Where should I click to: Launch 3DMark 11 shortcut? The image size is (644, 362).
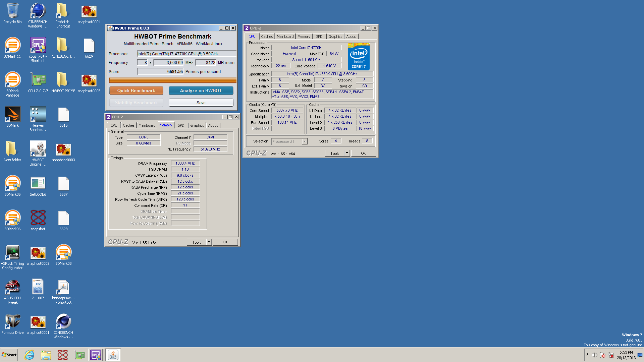click(x=12, y=48)
